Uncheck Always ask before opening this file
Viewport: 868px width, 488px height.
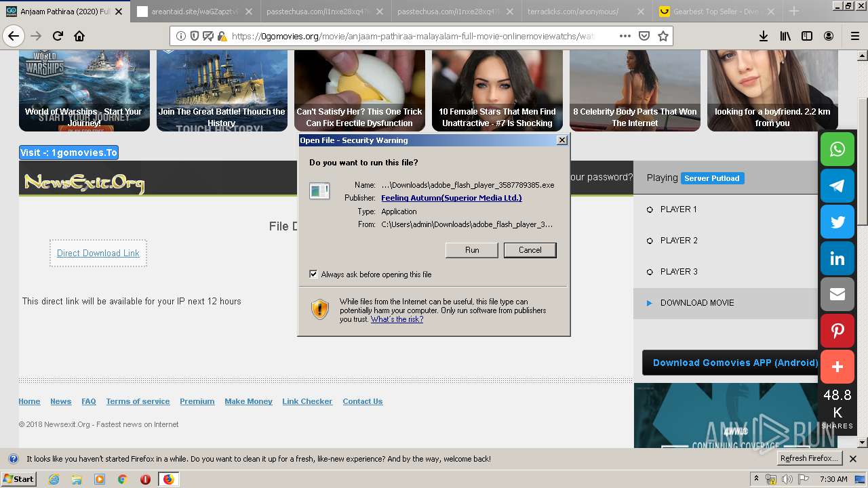(x=313, y=274)
